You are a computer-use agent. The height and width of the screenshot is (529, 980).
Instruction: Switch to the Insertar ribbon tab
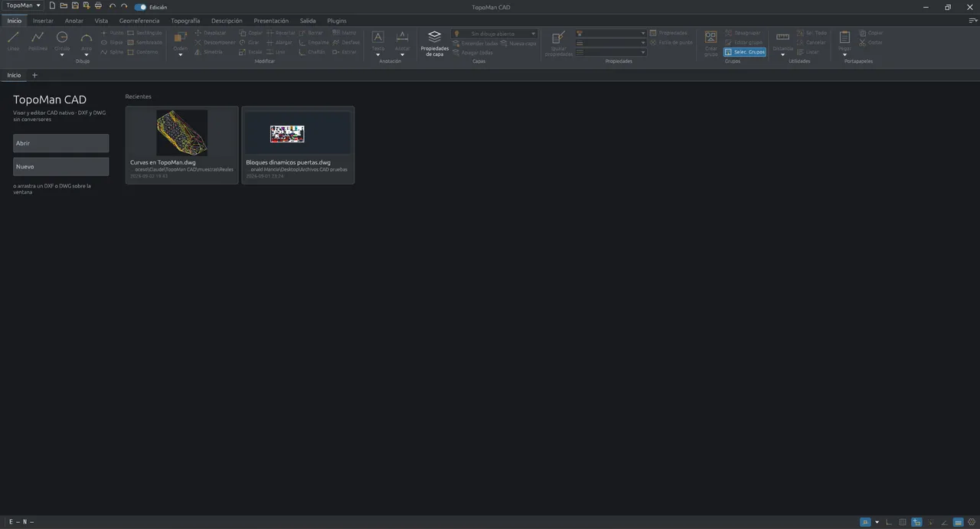(43, 21)
